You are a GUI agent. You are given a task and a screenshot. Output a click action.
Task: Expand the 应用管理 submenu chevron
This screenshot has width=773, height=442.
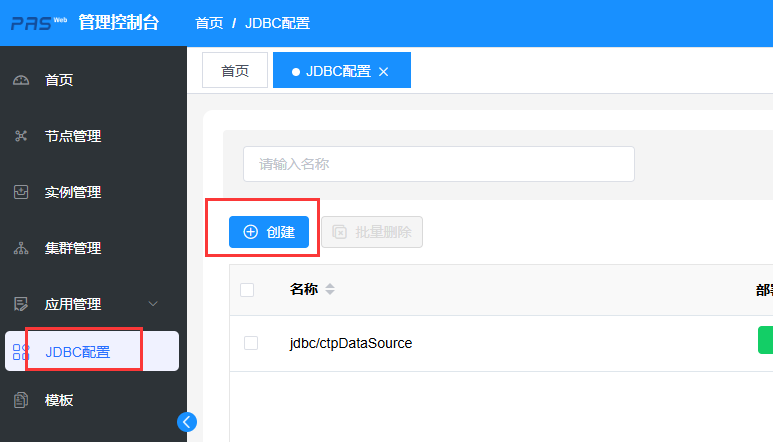[153, 304]
